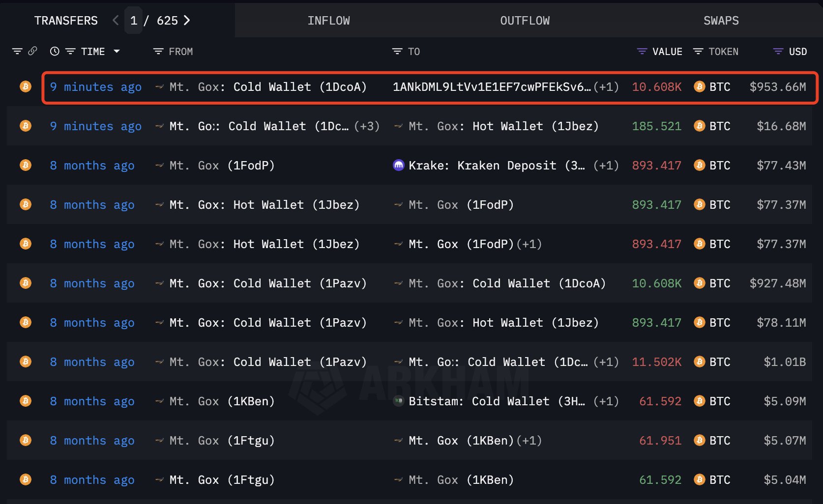Click total page count 625

point(167,21)
